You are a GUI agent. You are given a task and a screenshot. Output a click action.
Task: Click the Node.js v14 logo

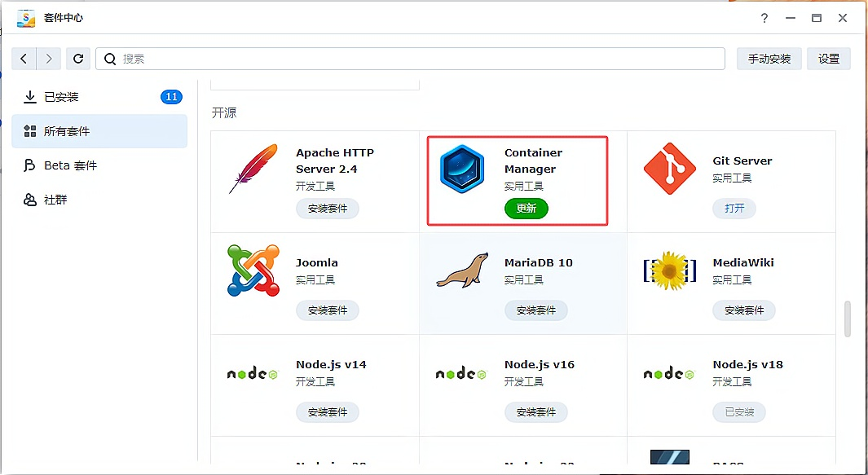click(253, 374)
